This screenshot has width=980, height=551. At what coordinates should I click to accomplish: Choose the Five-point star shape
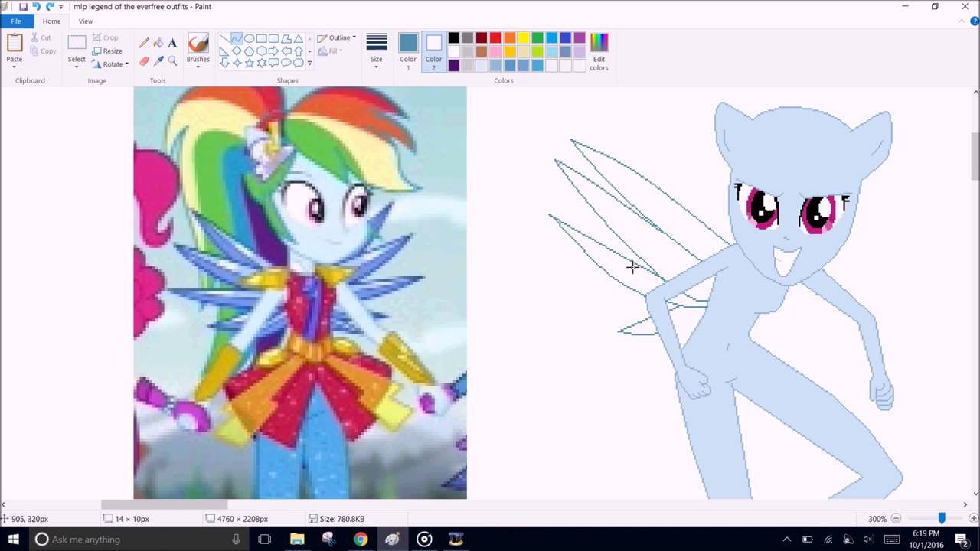tap(249, 63)
